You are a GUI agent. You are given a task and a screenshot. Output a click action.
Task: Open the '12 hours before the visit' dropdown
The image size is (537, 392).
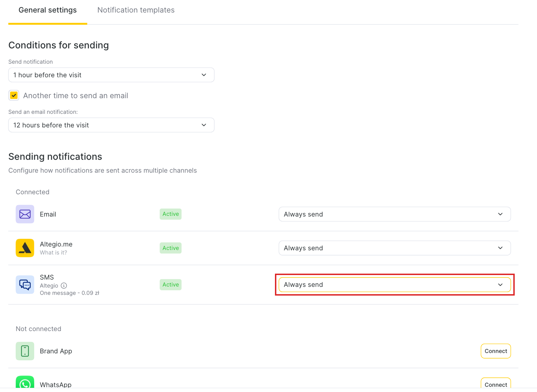point(111,125)
